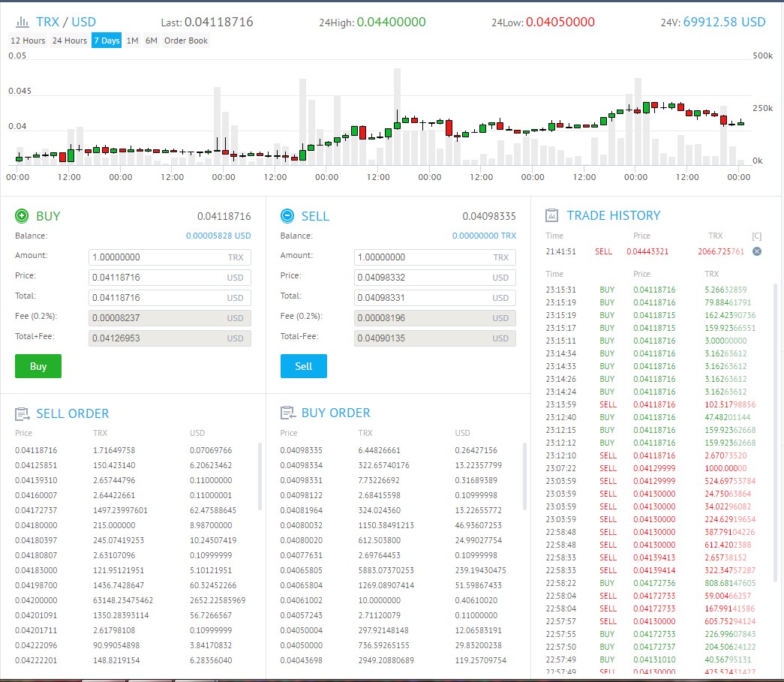
Task: Click the 24V value 69912.58 USD
Action: point(724,22)
